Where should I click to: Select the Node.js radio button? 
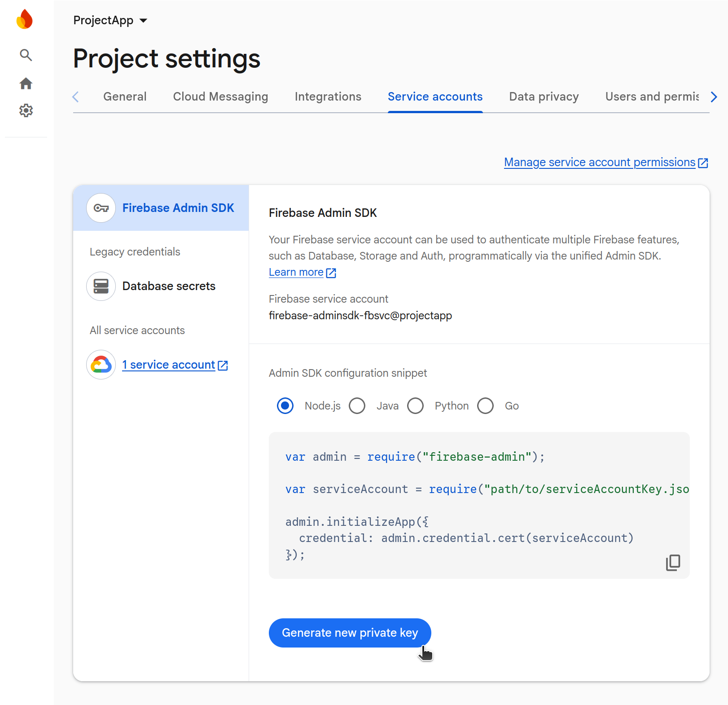tap(285, 406)
